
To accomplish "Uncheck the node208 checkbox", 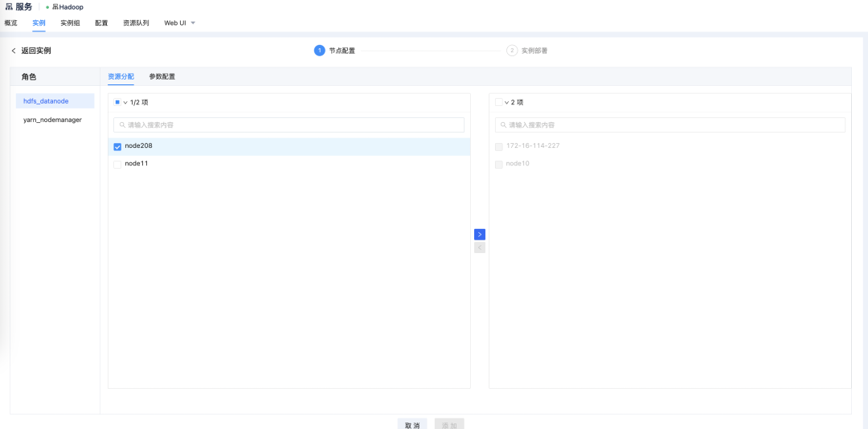I will coord(117,147).
